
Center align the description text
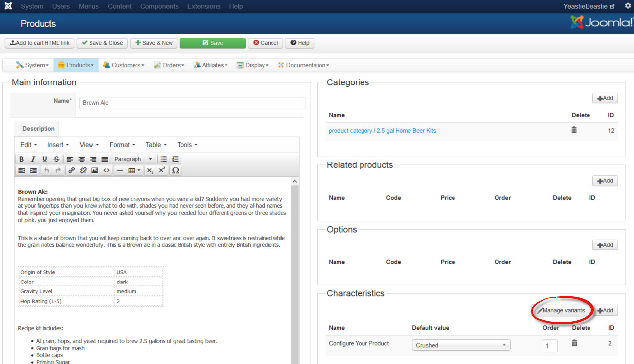pyautogui.click(x=81, y=159)
